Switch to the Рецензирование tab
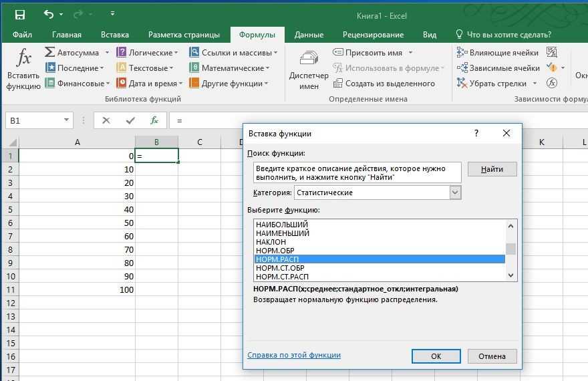Screen dimensions: 588x381 373,35
